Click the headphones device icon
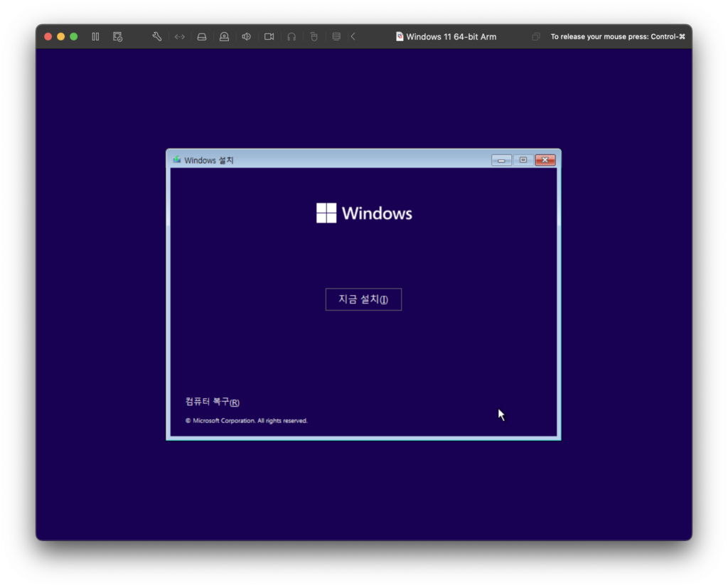This screenshot has height=588, width=728. pos(291,36)
